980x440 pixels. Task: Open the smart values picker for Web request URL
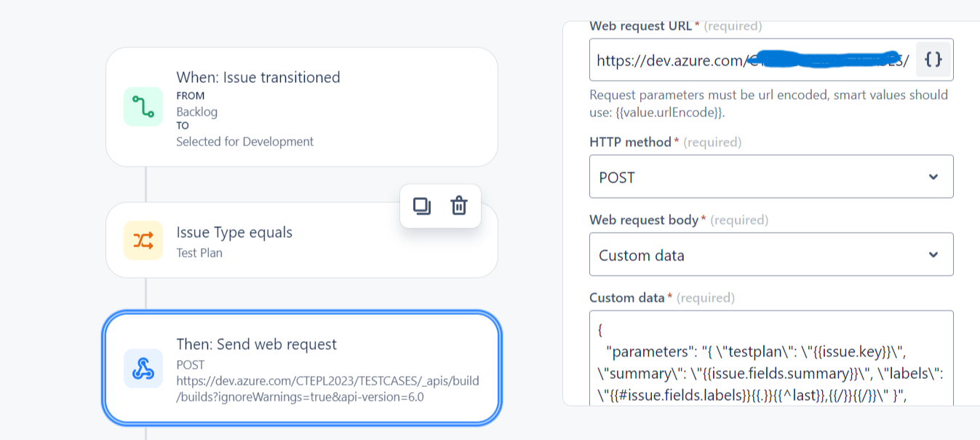coord(932,60)
